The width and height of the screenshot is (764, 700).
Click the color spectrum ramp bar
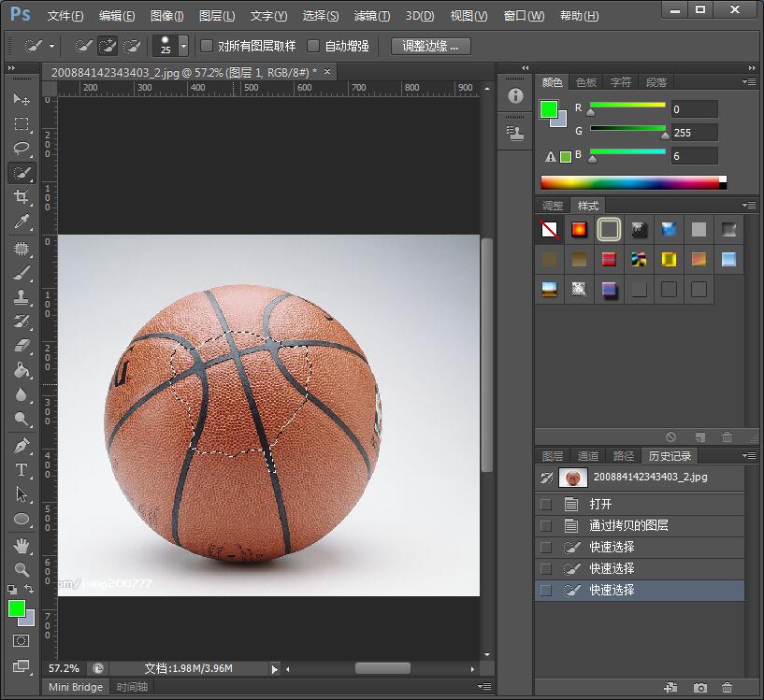click(633, 182)
